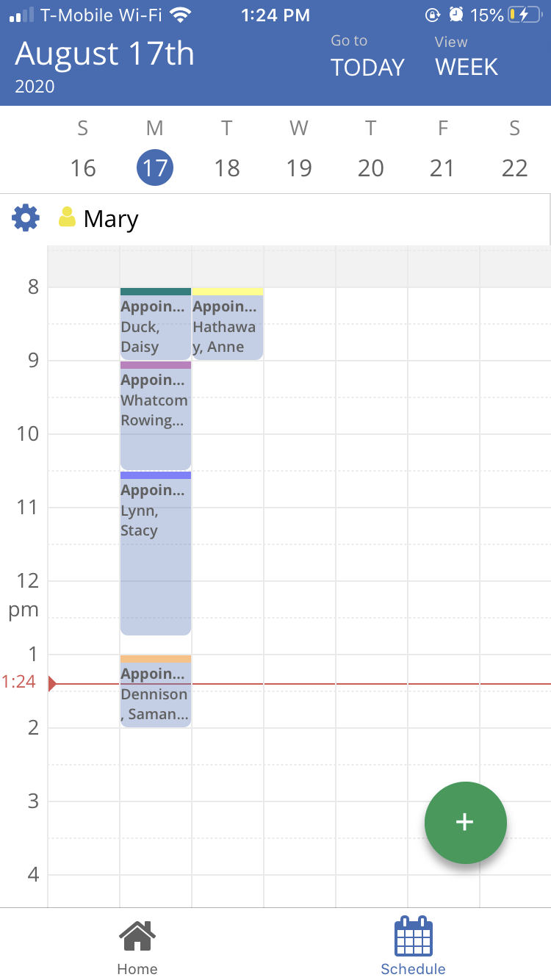Tap the purple bar on Whatcom Rowing appointment
Screen dimensions: 551x980
point(155,365)
